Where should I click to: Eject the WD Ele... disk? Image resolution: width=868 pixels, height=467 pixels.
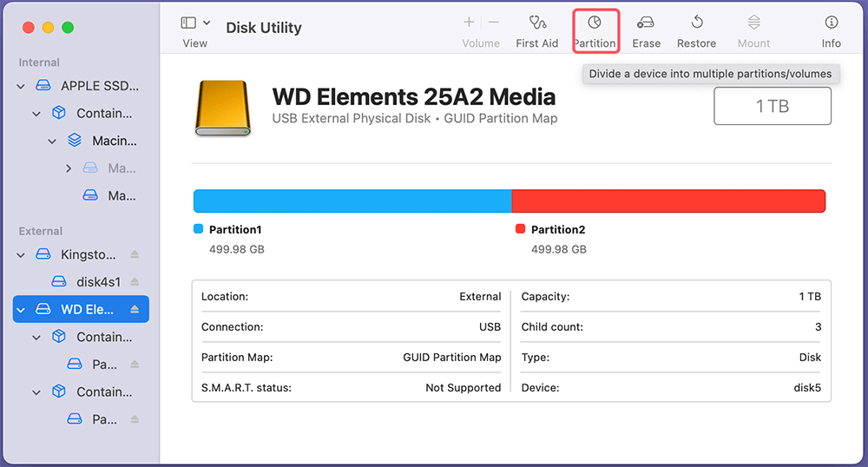135,309
